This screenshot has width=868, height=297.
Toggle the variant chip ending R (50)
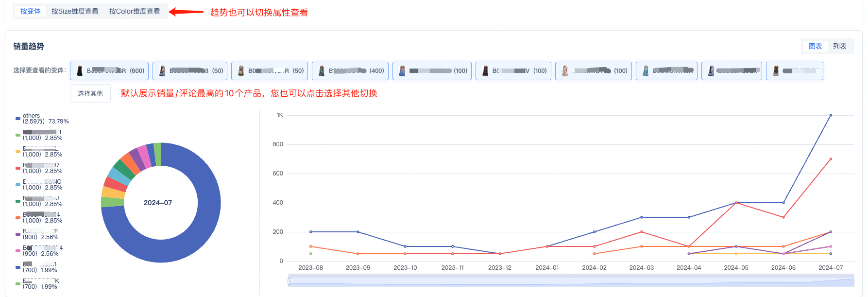270,71
